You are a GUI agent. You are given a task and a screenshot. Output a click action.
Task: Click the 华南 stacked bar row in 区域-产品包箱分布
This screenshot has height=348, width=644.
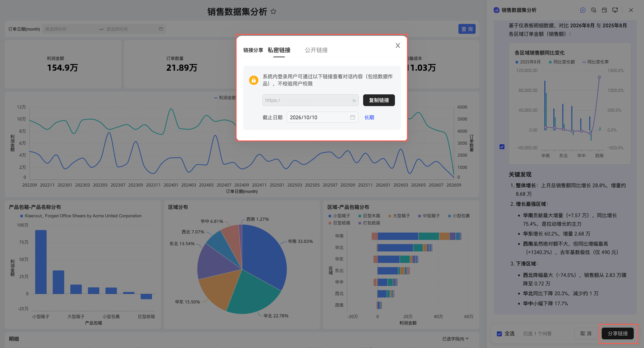[416, 236]
